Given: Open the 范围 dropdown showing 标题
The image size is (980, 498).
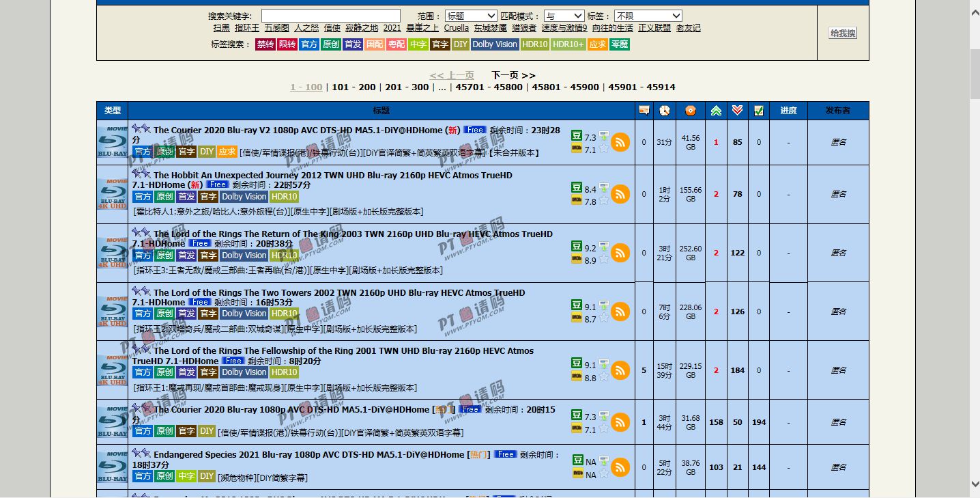Looking at the screenshot, I should [471, 16].
